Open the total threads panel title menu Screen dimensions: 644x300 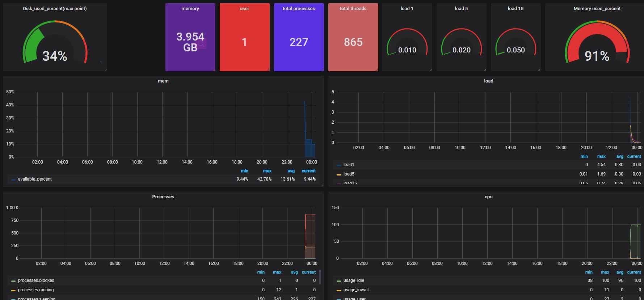[x=353, y=8]
